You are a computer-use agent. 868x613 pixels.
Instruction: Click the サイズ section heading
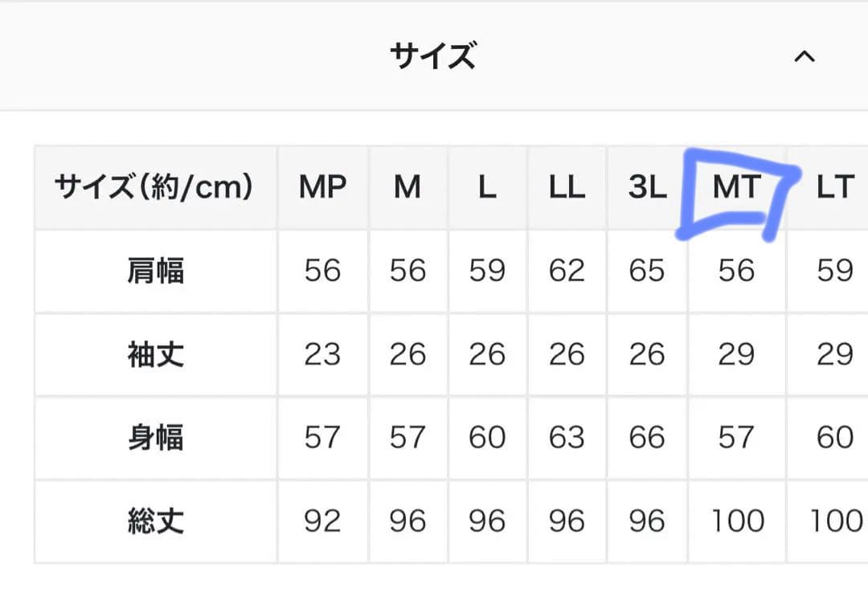tap(432, 56)
